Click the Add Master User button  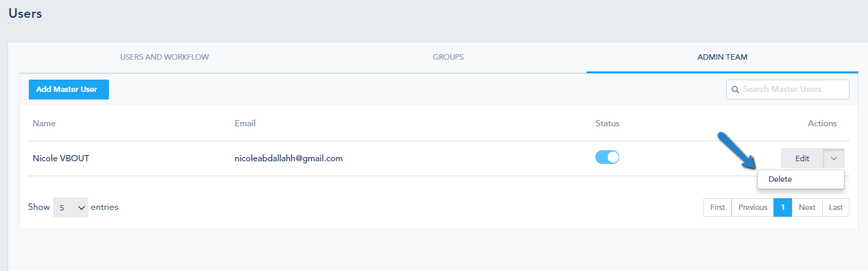(x=69, y=89)
